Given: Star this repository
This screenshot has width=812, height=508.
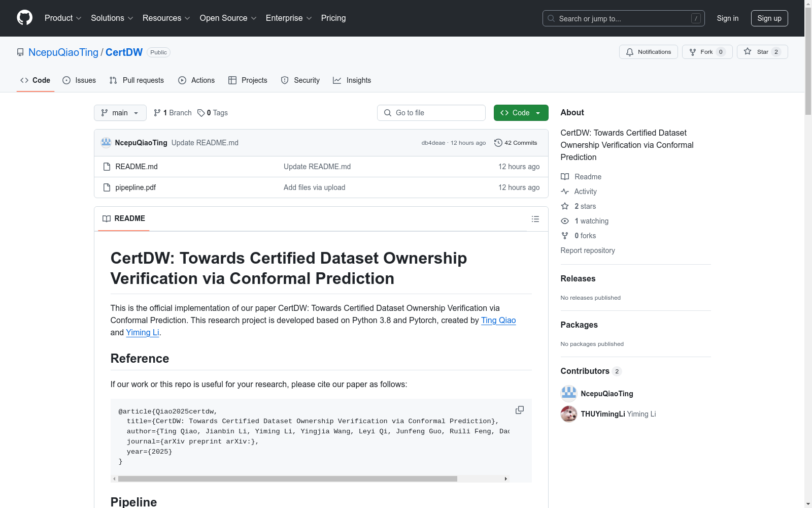Looking at the screenshot, I should pos(762,52).
